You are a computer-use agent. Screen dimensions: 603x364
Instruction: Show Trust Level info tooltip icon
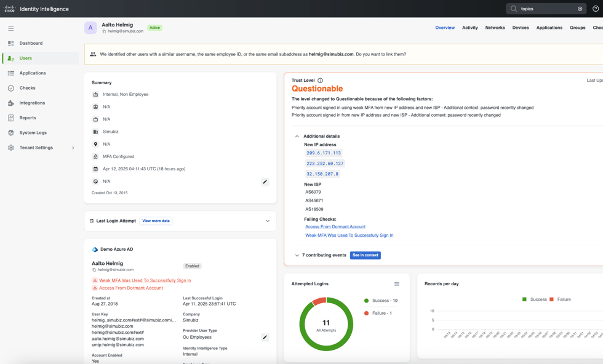pyautogui.click(x=321, y=81)
